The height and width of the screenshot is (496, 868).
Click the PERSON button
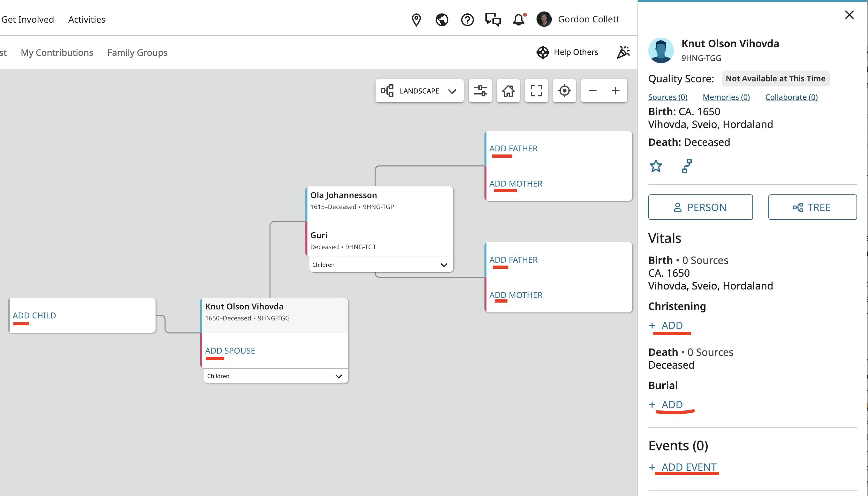click(700, 207)
